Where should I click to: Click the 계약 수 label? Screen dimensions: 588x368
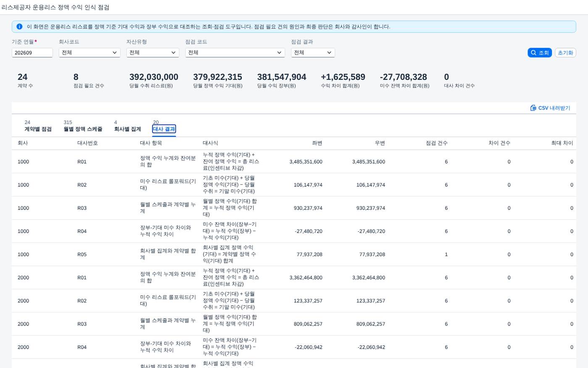(x=25, y=86)
